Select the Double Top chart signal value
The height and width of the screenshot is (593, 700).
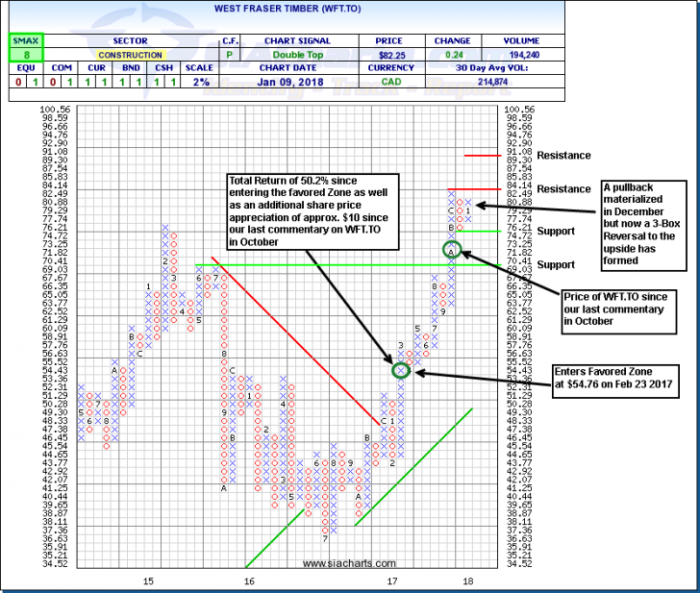click(x=299, y=55)
